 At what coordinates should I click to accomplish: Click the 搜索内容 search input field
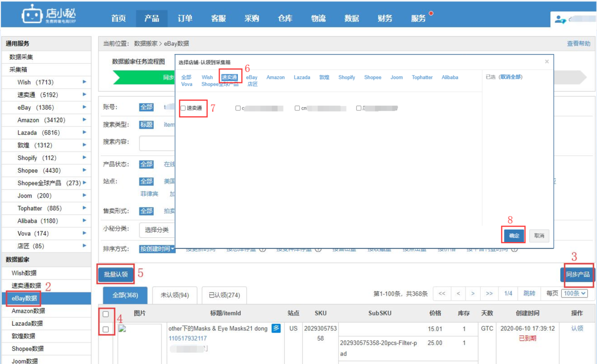(x=157, y=143)
